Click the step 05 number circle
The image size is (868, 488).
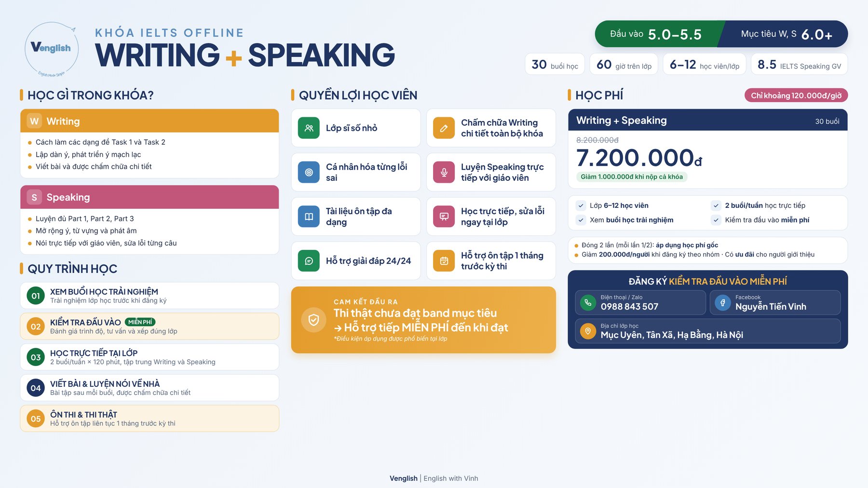click(36, 419)
